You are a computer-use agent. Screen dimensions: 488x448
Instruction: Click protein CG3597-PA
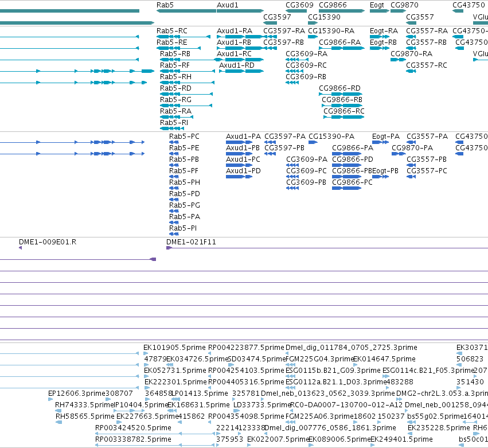tap(285, 137)
